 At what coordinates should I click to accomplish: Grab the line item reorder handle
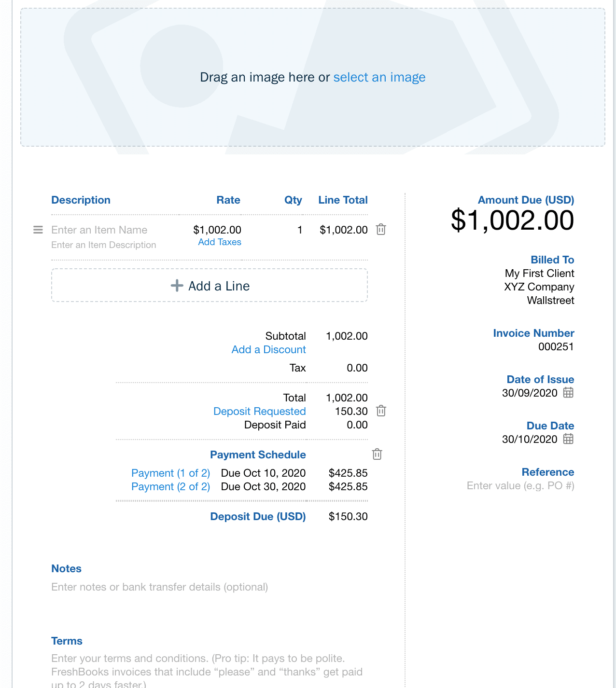click(x=38, y=230)
